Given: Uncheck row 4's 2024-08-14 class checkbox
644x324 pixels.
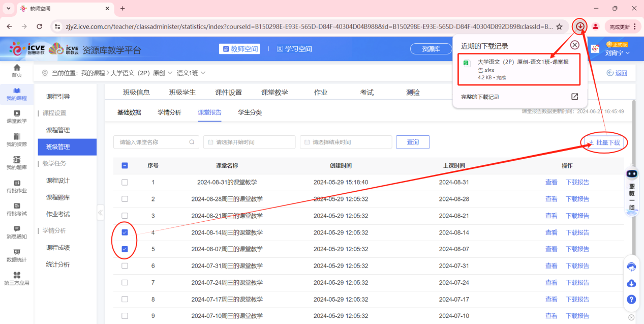Looking at the screenshot, I should point(125,232).
